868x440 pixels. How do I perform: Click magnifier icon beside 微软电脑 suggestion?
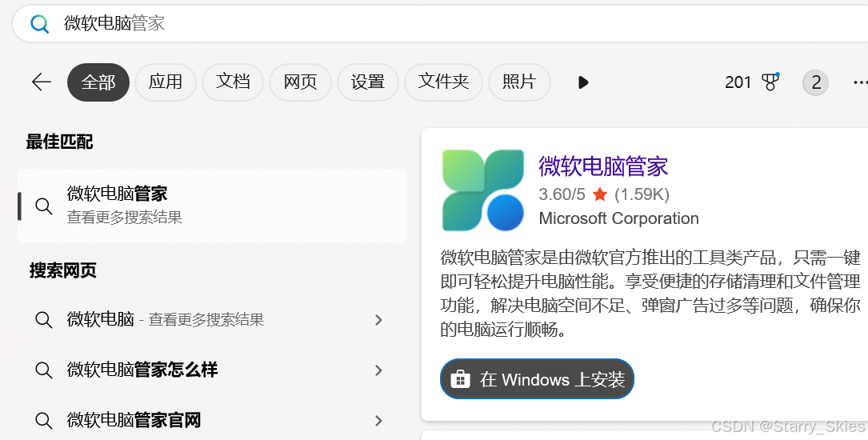click(44, 319)
